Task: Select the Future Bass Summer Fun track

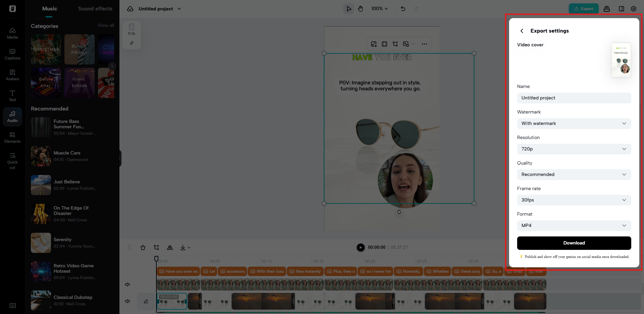Action: [x=72, y=127]
